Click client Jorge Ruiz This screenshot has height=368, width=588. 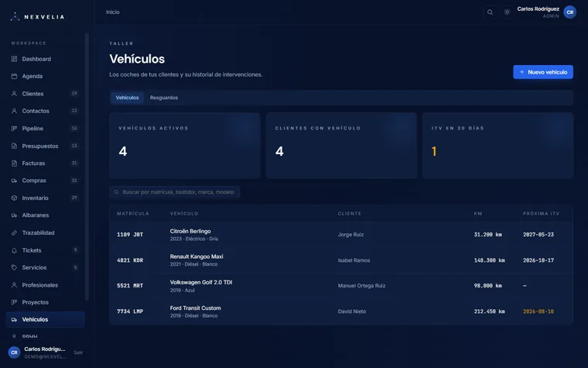(x=350, y=235)
